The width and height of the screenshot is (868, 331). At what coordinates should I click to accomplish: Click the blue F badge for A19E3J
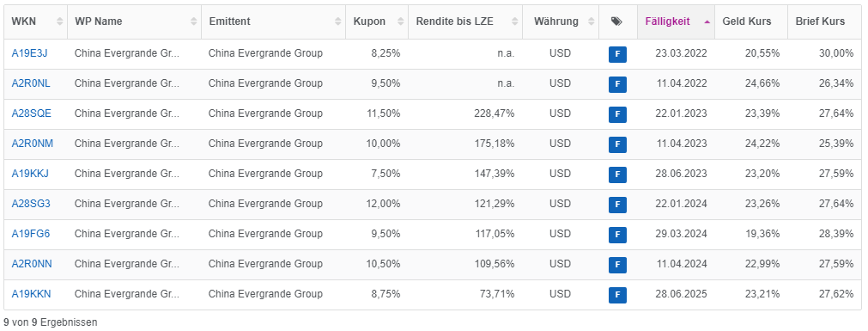[x=617, y=54]
